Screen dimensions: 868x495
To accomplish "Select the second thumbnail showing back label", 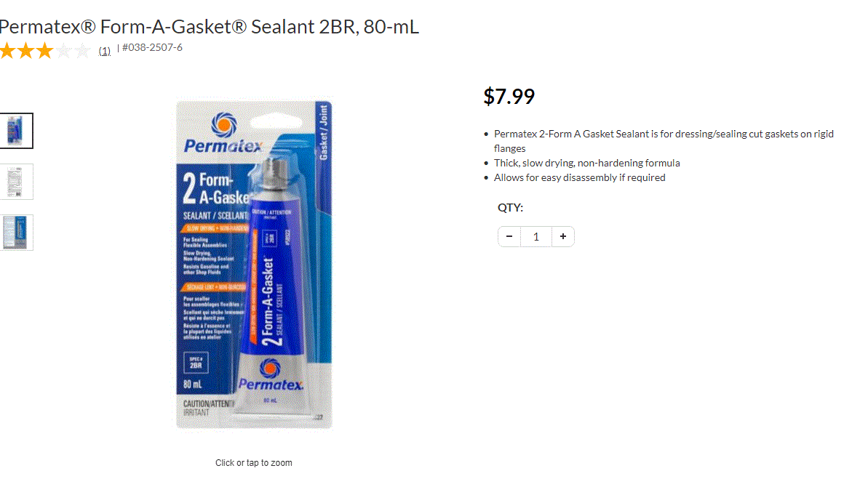I will [x=16, y=182].
